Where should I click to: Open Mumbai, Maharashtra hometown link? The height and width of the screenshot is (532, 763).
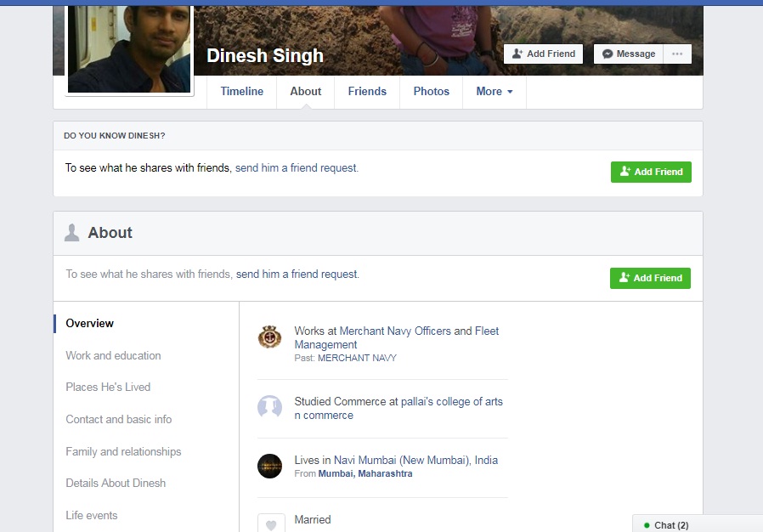tap(365, 473)
